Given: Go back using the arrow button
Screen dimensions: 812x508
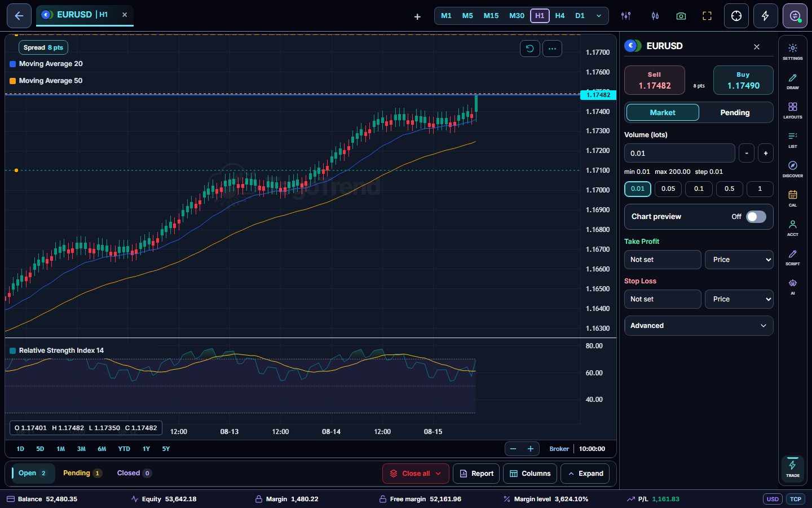Looking at the screenshot, I should click(19, 16).
